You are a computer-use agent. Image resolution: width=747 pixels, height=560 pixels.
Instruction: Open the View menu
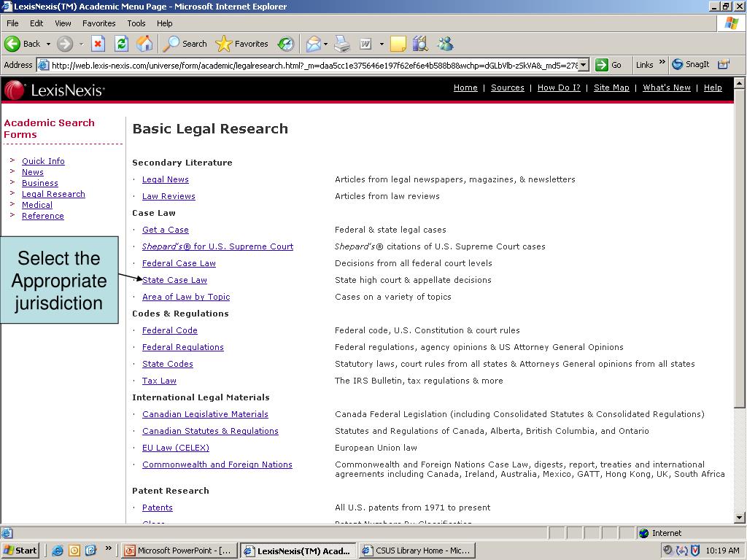click(63, 23)
